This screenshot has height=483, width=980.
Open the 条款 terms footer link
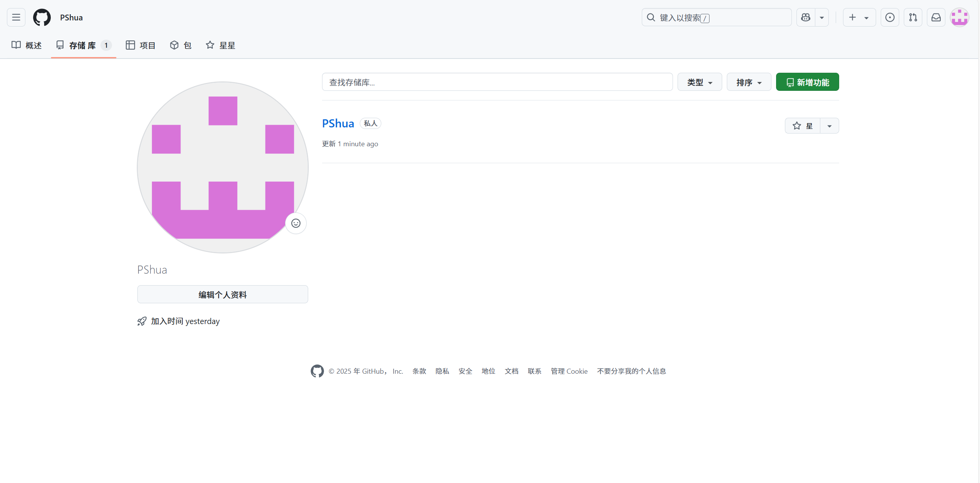[419, 371]
